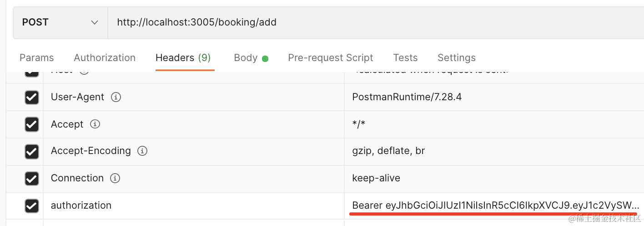
Task: Click the Bearer token value field
Action: (495, 205)
